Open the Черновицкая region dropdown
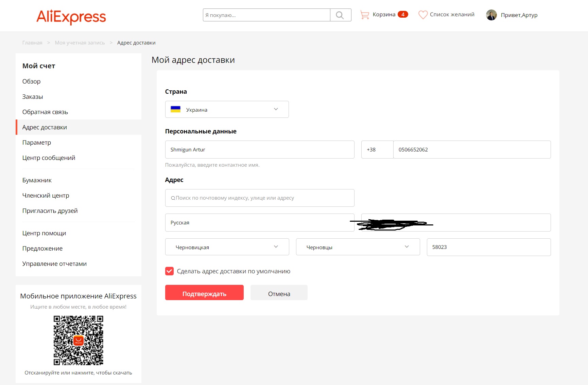This screenshot has width=588, height=385. pyautogui.click(x=227, y=247)
